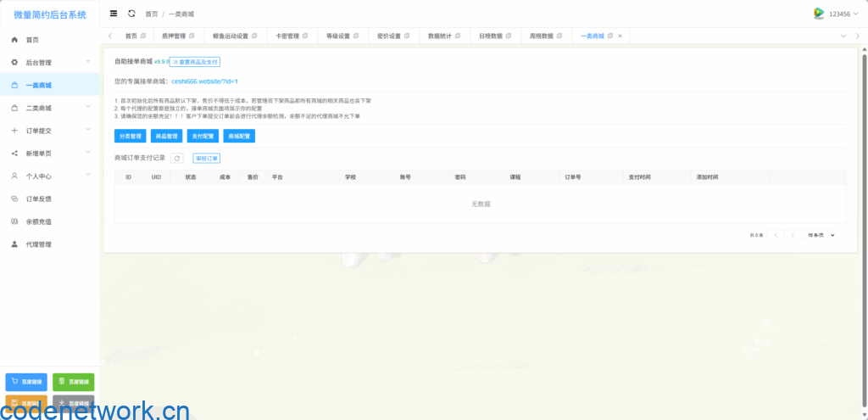
Task: Open 余额充值 in the sidebar
Action: coord(38,221)
